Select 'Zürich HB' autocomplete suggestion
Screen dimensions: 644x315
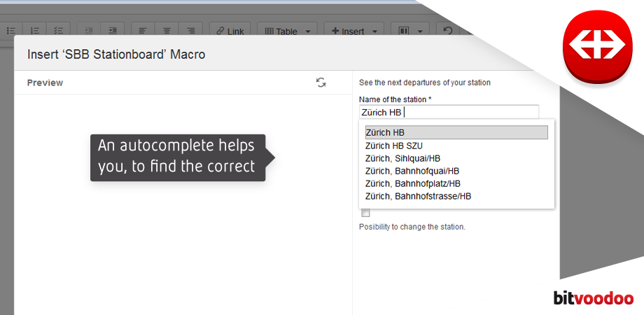click(456, 133)
